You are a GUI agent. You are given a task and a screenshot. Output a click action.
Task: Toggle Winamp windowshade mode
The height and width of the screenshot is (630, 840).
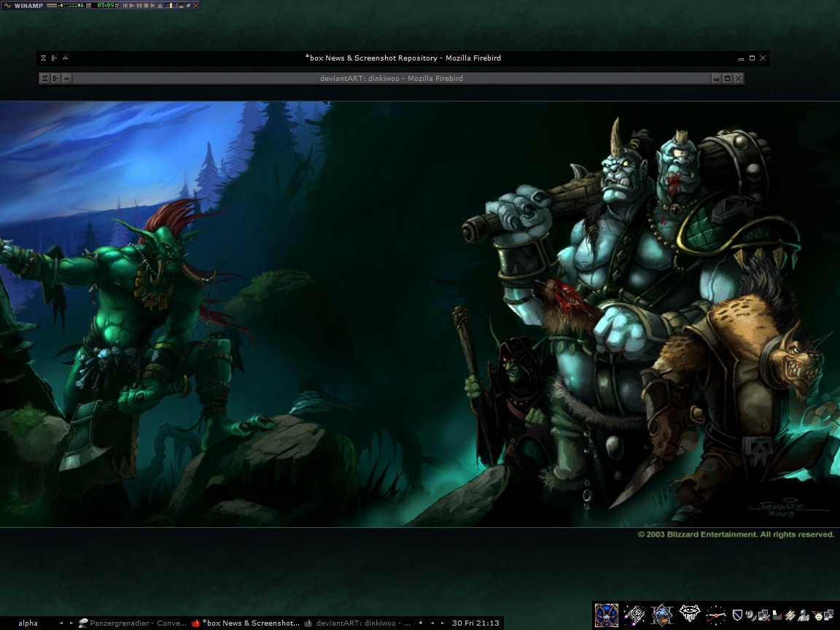tap(188, 5)
